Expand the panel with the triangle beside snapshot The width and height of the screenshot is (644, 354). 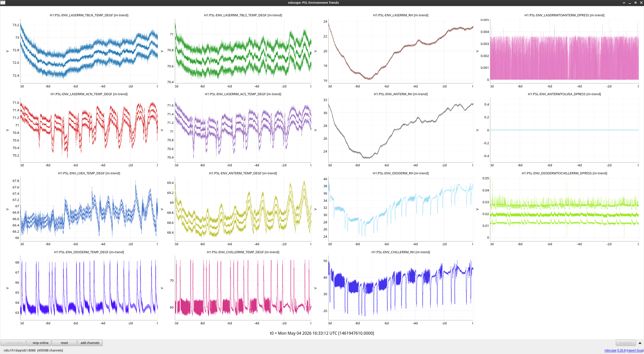click(640, 343)
